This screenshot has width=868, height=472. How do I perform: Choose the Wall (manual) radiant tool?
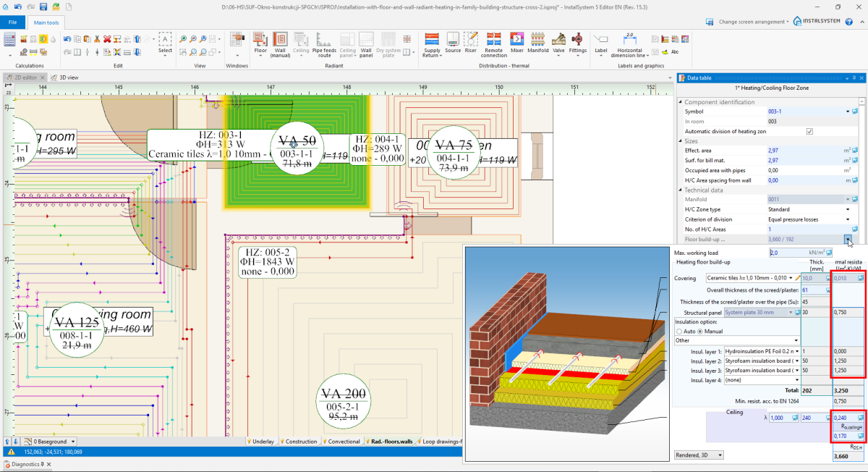pyautogui.click(x=279, y=42)
